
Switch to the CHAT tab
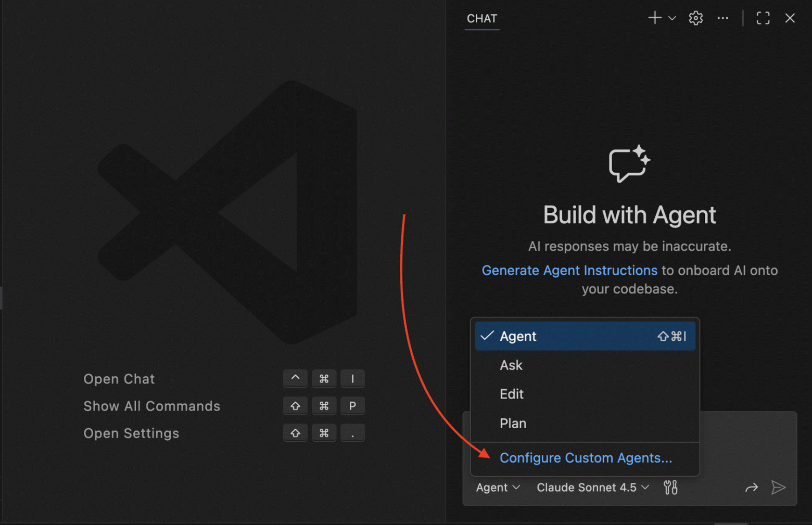[x=481, y=19]
